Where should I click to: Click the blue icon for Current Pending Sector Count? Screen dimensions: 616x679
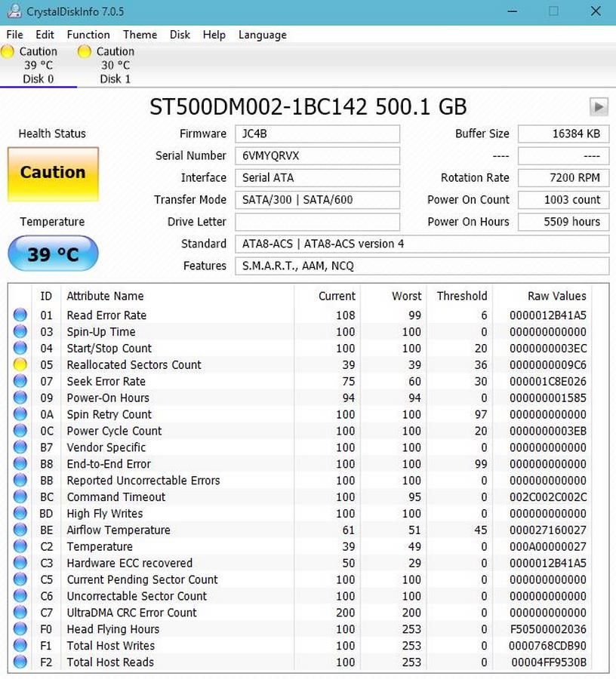tap(20, 579)
